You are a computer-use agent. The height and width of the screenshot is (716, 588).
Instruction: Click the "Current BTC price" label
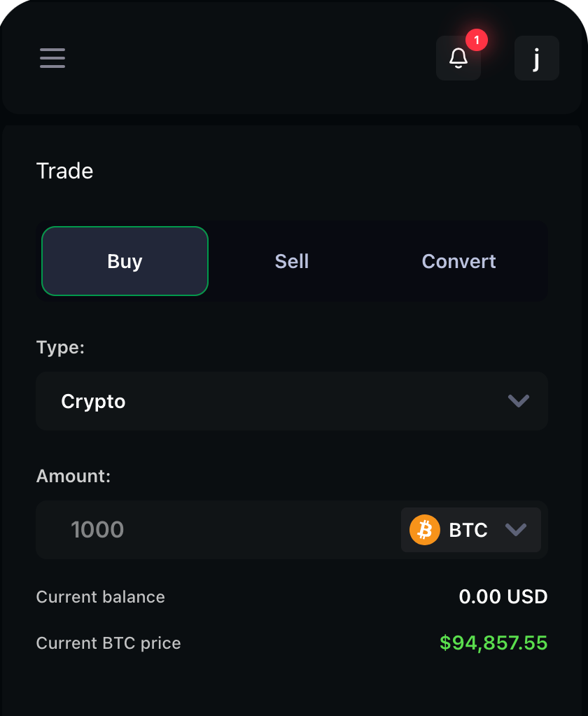pos(108,643)
